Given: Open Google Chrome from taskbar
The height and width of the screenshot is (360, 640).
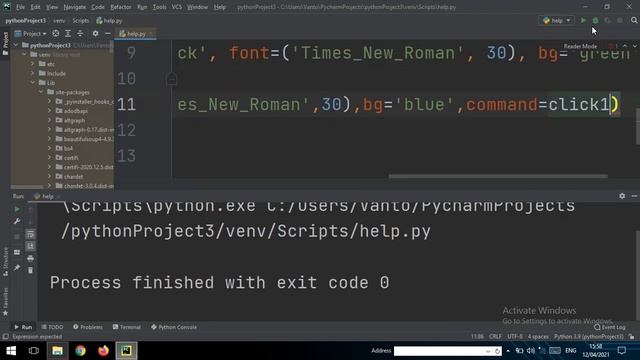Looking at the screenshot, I should pos(80,351).
